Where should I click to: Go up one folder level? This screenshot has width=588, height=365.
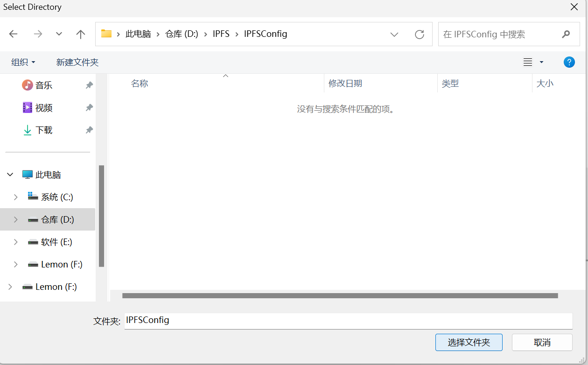click(x=80, y=34)
